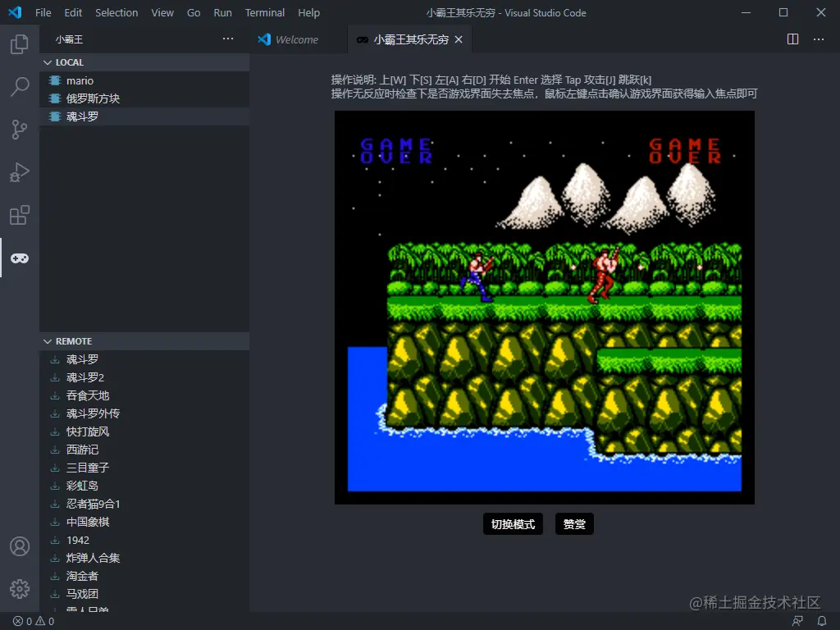The width and height of the screenshot is (840, 630).
Task: Open the Search view icon
Action: 20,86
